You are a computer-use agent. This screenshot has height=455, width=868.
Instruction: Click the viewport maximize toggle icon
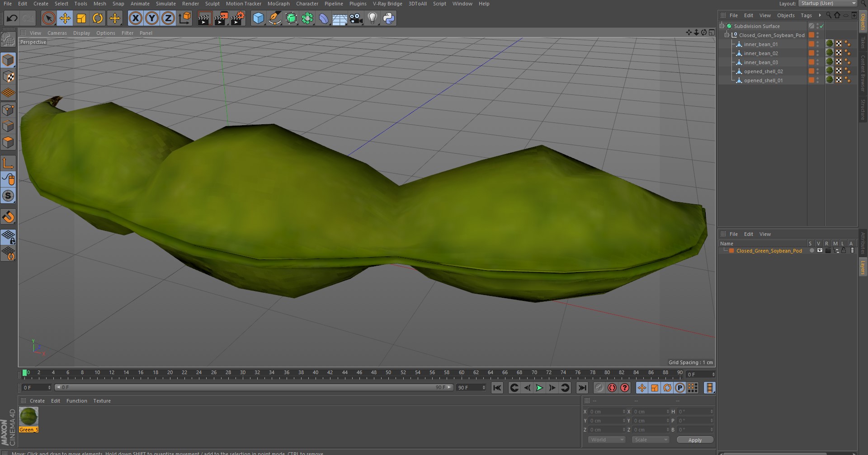pos(712,33)
